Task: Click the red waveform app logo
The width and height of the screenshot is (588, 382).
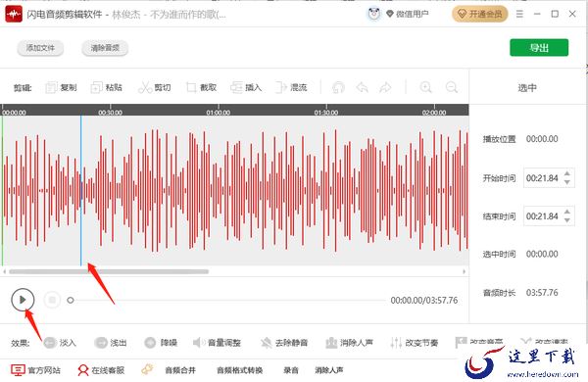Action: (x=14, y=15)
